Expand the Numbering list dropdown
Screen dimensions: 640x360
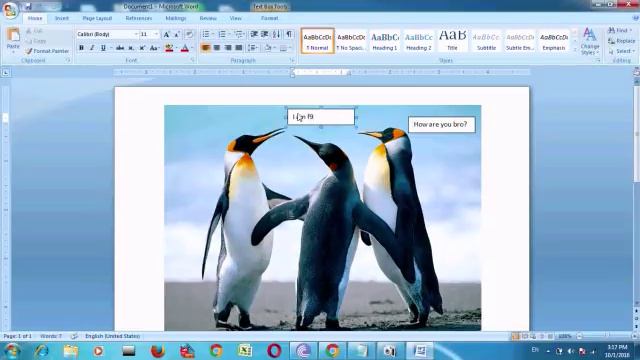coord(229,35)
